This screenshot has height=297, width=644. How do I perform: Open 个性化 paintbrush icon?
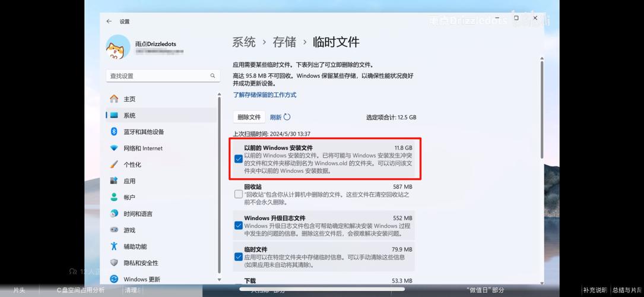click(114, 165)
